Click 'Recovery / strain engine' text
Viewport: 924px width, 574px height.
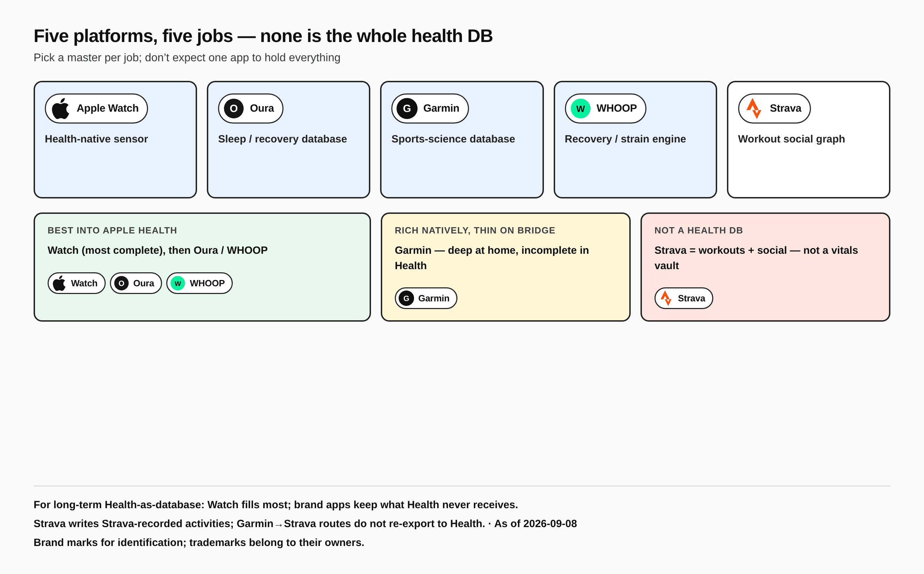click(x=625, y=139)
